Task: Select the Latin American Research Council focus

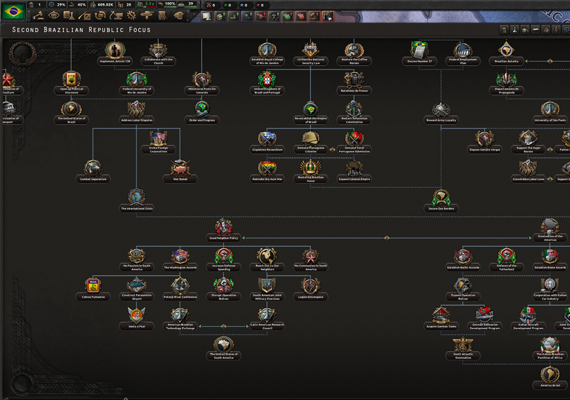Action: 267,319
